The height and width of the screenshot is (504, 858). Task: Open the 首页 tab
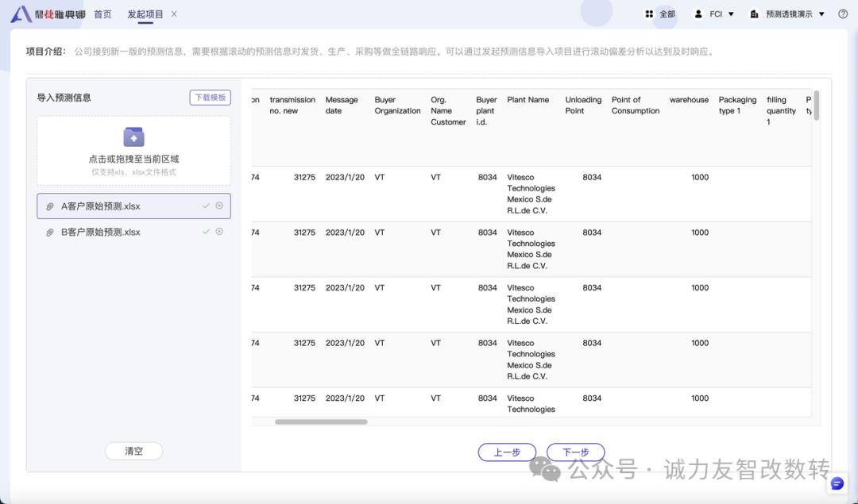(102, 14)
